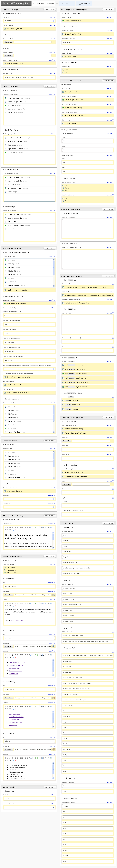Select Two Columns radio in Display Options
Screen dimensions: 117x868
point(5,570)
